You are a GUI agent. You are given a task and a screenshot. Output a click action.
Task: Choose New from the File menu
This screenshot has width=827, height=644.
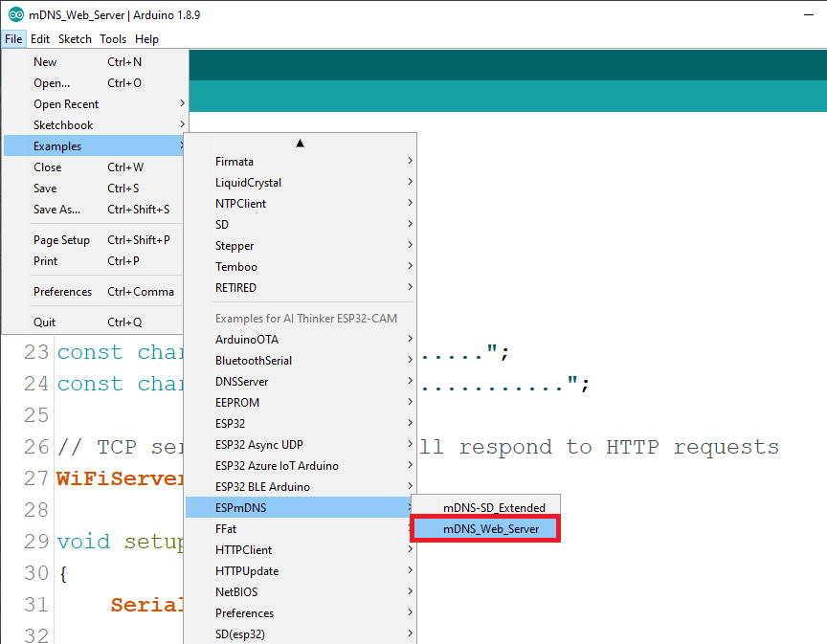coord(95,61)
